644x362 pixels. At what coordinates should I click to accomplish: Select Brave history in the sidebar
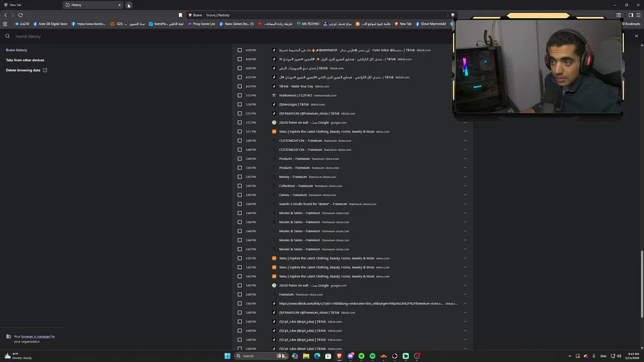[17, 50]
